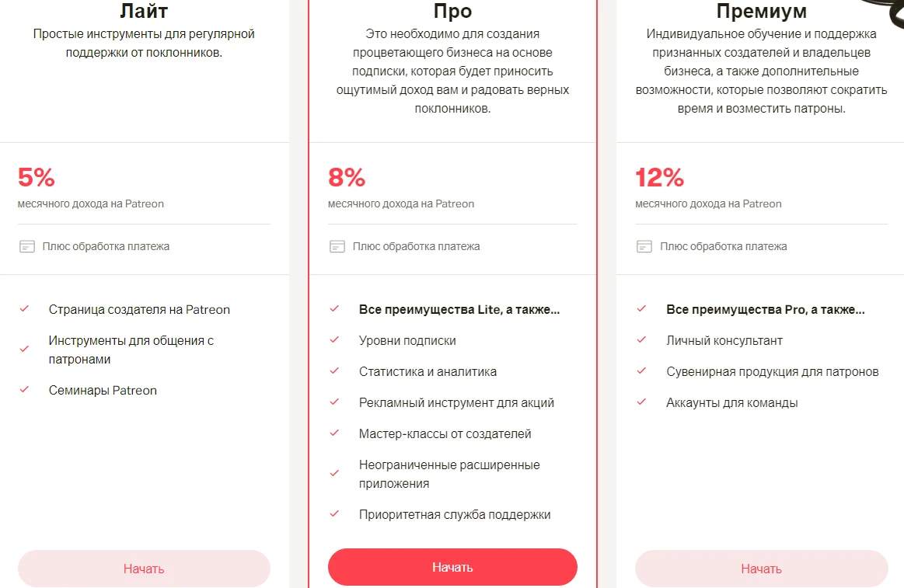The width and height of the screenshot is (904, 588).
Task: Start the Премиум plan with Начать button
Action: point(762,569)
